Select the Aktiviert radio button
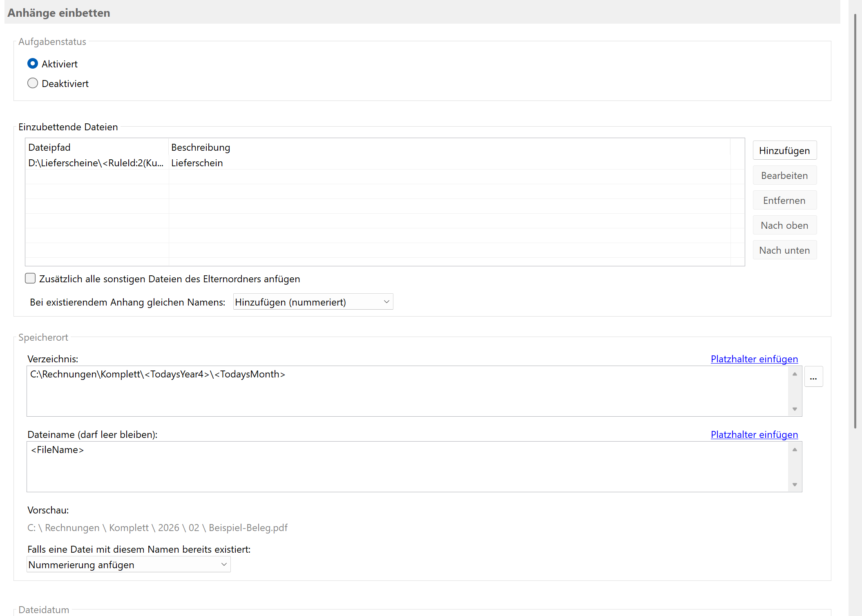This screenshot has width=862, height=616. (33, 64)
